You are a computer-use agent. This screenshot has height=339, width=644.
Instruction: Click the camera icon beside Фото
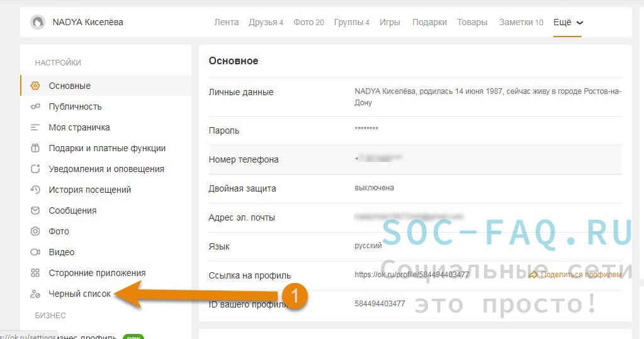pos(35,231)
